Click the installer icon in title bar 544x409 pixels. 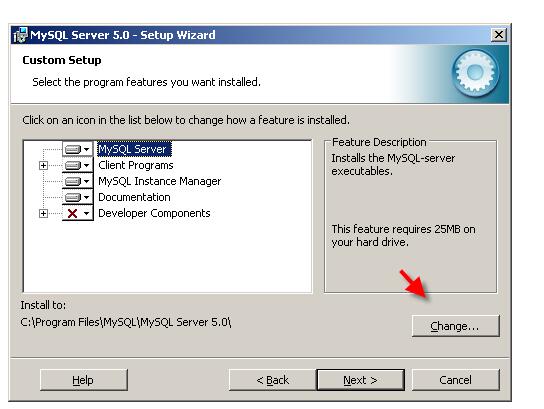(20, 35)
